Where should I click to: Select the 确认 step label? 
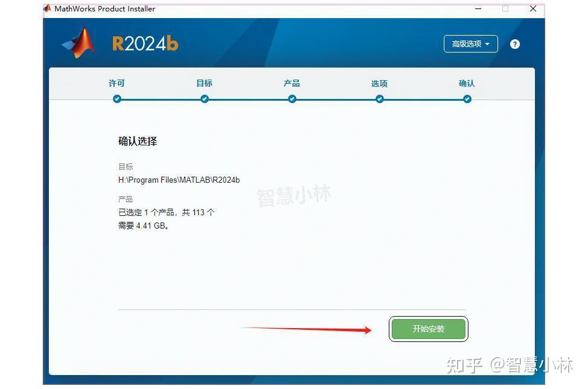point(467,83)
